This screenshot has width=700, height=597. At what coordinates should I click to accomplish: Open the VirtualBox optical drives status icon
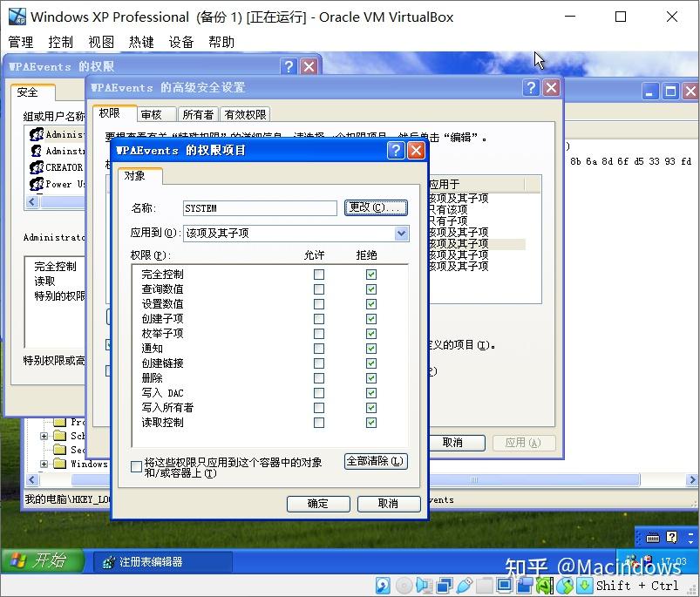pos(401,585)
